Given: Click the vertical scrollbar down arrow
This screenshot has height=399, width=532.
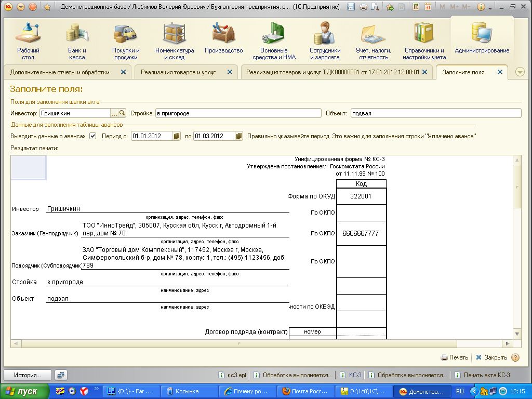Looking at the screenshot, I should tap(517, 333).
